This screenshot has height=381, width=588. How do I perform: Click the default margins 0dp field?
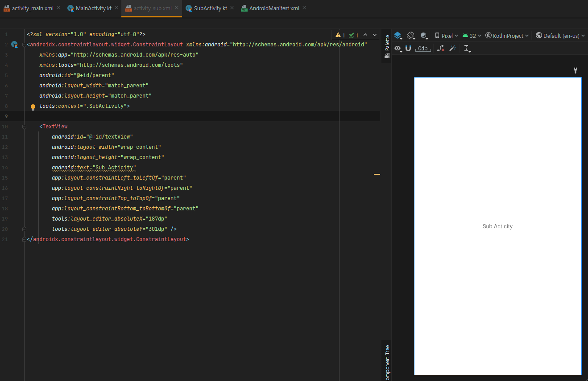pyautogui.click(x=423, y=49)
